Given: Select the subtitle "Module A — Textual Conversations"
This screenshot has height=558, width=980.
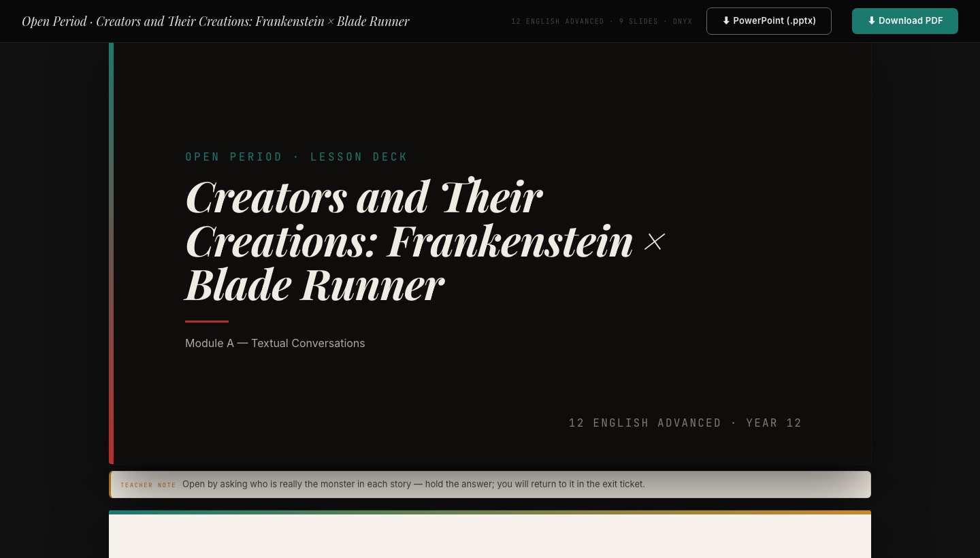Looking at the screenshot, I should point(275,343).
